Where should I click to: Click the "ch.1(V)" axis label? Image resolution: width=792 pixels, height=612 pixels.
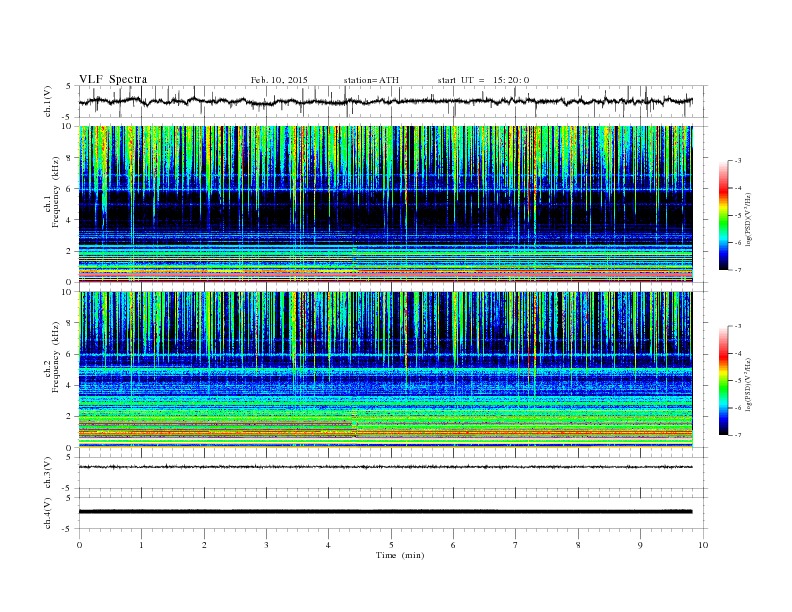point(48,101)
